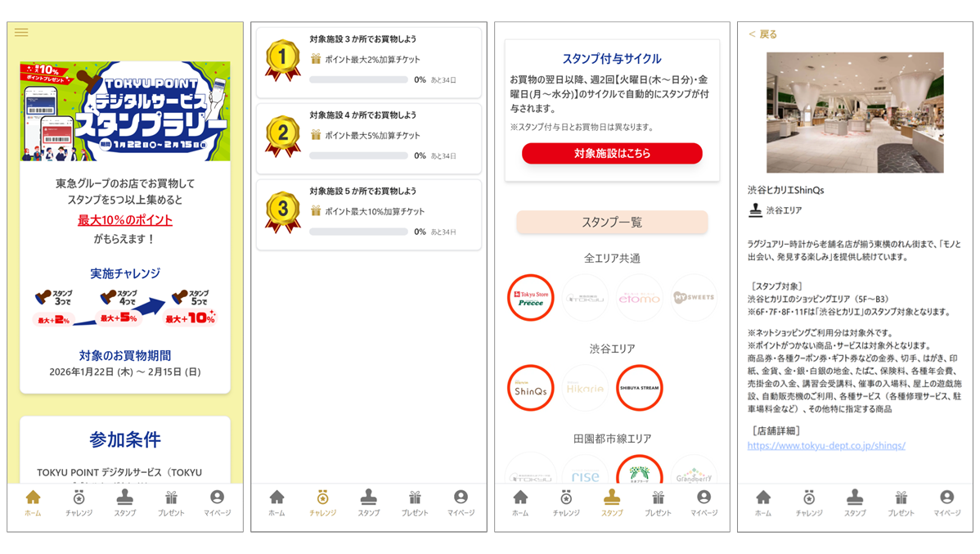Click the ポイント最大5%加算チケット text
The height and width of the screenshot is (554, 980).
(x=372, y=135)
